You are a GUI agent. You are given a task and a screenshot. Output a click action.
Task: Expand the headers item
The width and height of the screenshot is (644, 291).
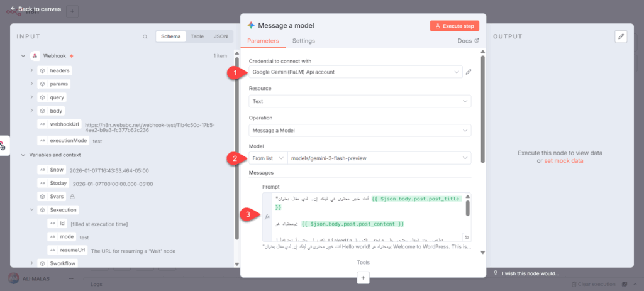pyautogui.click(x=31, y=70)
